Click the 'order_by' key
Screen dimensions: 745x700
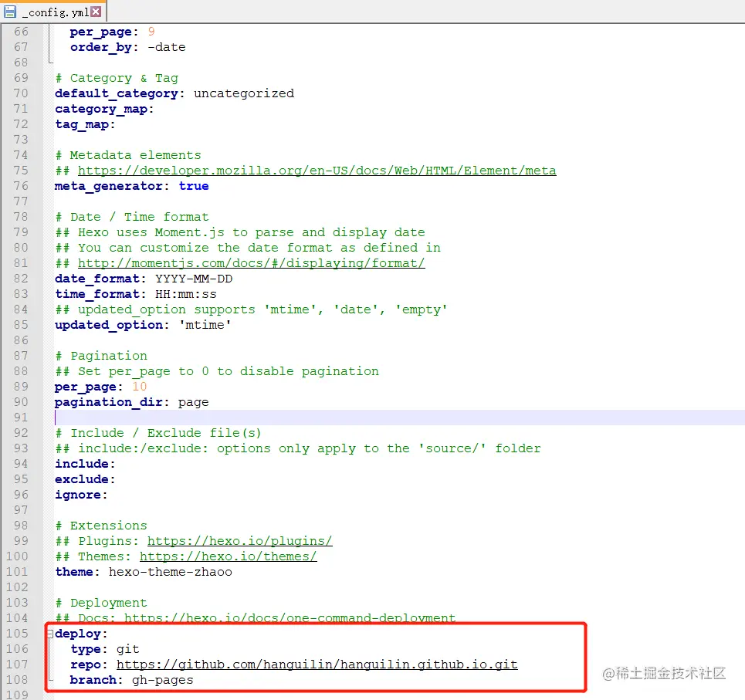100,47
